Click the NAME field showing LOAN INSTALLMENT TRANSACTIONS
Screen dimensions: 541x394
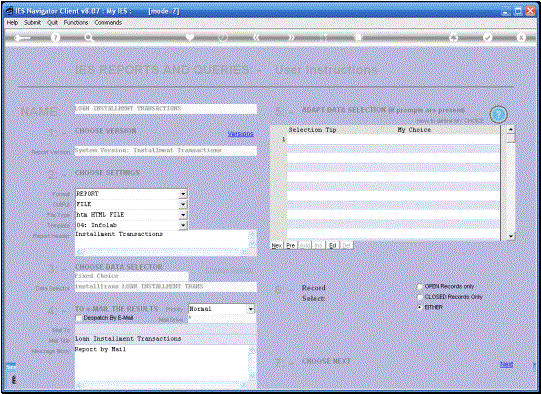[x=166, y=109]
